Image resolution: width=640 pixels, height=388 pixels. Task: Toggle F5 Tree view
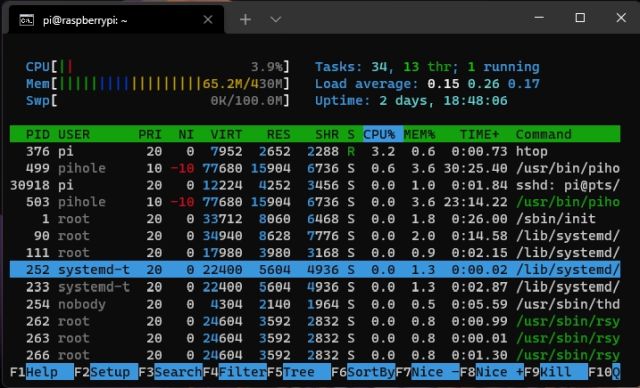tap(299, 372)
